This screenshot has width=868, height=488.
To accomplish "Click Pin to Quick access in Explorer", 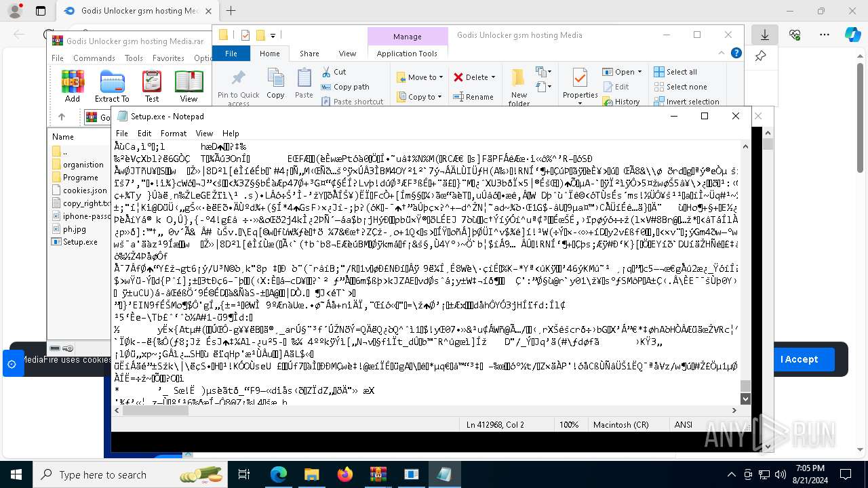I will (x=238, y=87).
